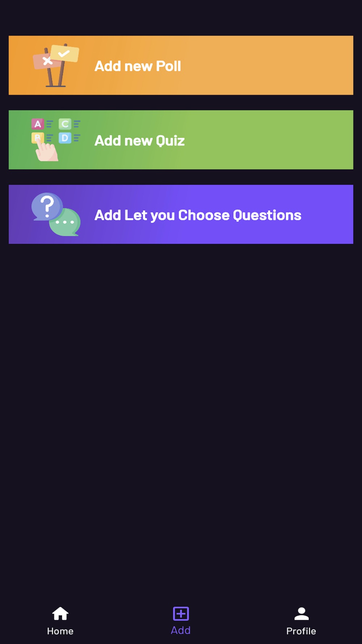Open Add Let you Choose Questions
The height and width of the screenshot is (644, 362).
click(181, 214)
